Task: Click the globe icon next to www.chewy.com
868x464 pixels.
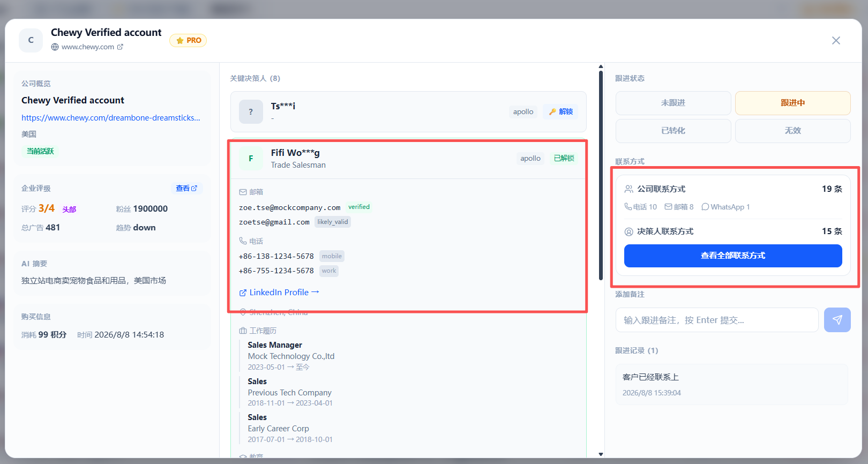Action: (x=55, y=47)
